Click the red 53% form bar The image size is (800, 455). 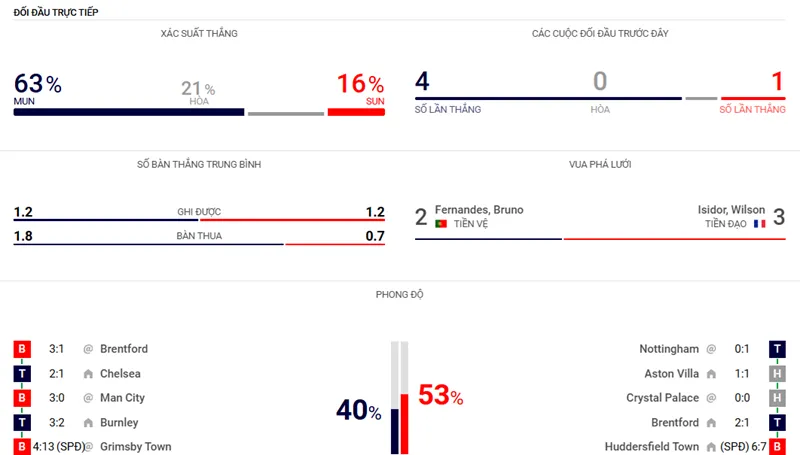(405, 425)
